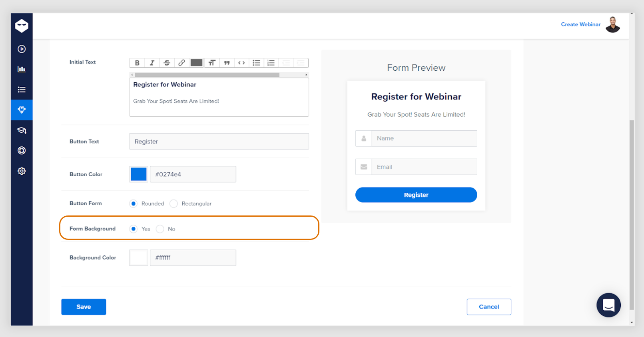
Task: Click the Cancel button
Action: pyautogui.click(x=489, y=307)
